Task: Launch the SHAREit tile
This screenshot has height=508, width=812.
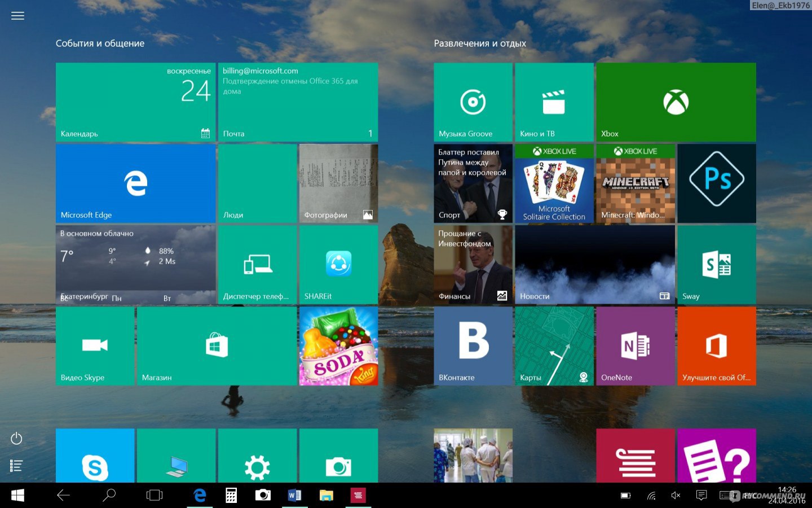Action: 338,264
